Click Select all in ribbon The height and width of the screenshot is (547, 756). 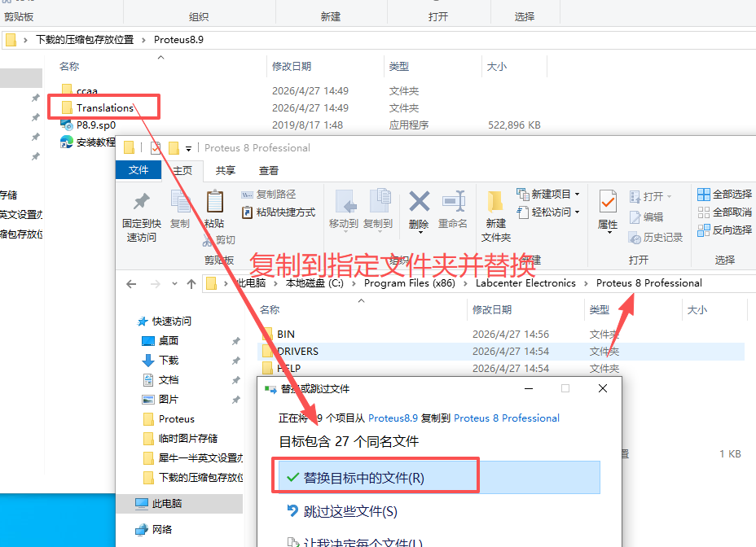pos(725,195)
